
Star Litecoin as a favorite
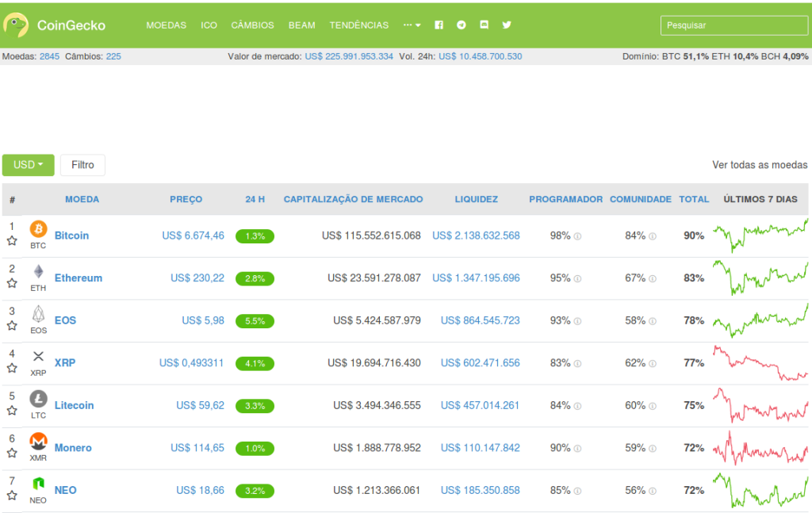pos(12,411)
